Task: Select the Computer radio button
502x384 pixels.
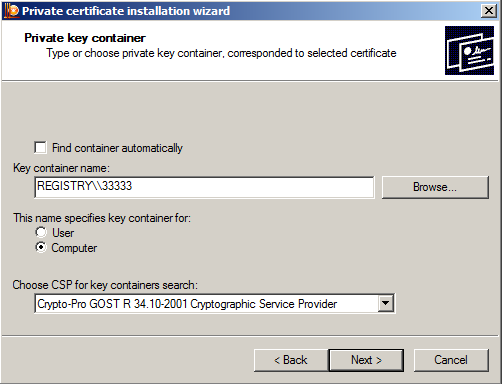Action: (41, 247)
